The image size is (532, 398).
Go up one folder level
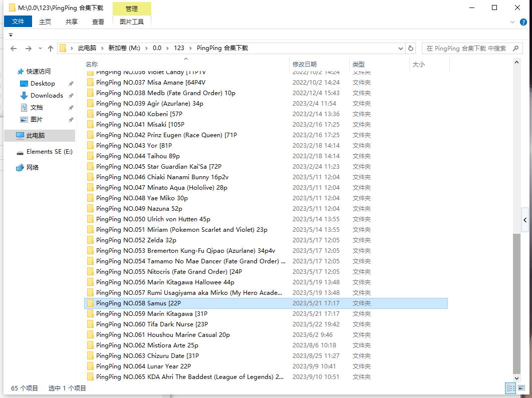51,49
